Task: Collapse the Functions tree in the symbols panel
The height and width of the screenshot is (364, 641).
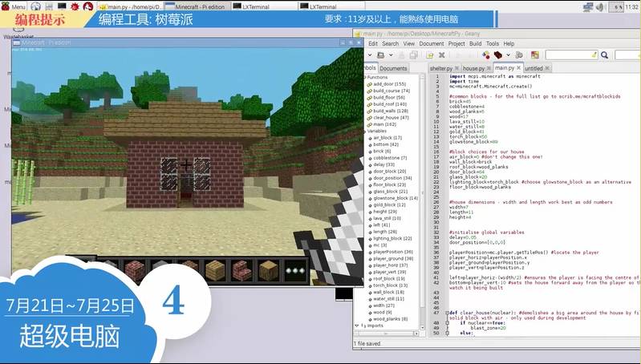Action: point(363,78)
